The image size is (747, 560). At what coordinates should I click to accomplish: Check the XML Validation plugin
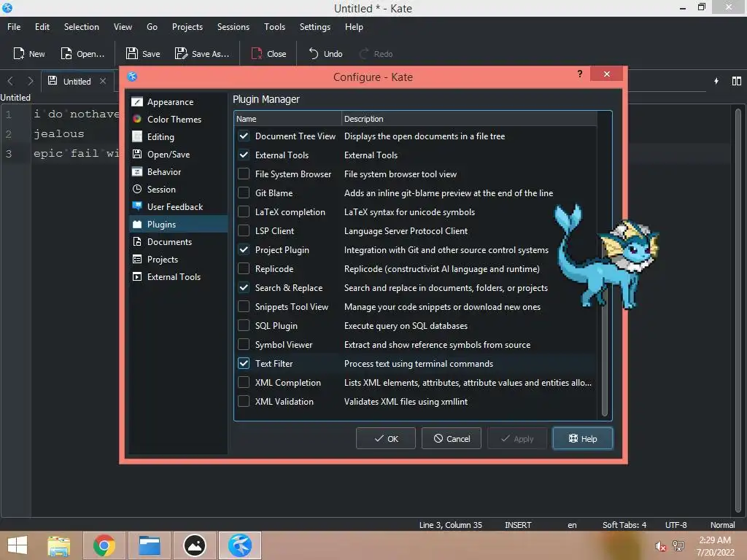(x=244, y=402)
